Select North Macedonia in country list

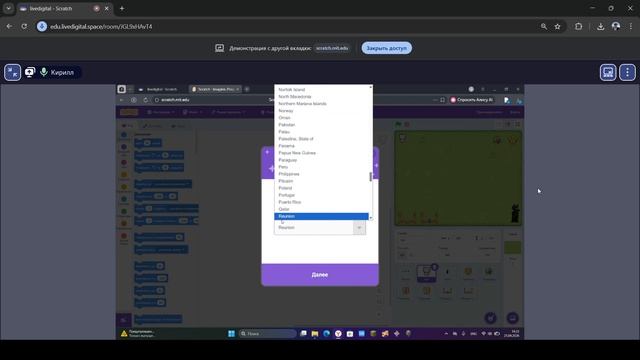pos(321,97)
